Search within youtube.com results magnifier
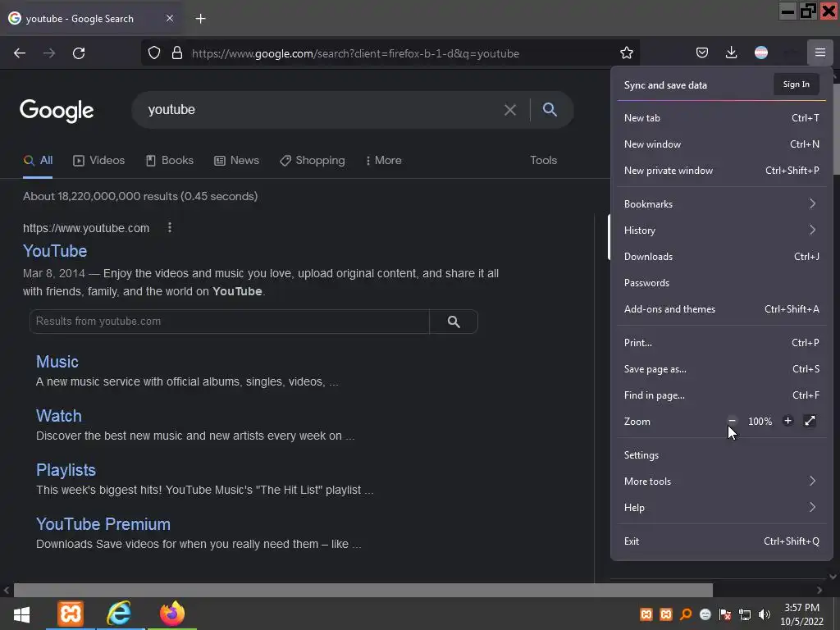 [454, 322]
